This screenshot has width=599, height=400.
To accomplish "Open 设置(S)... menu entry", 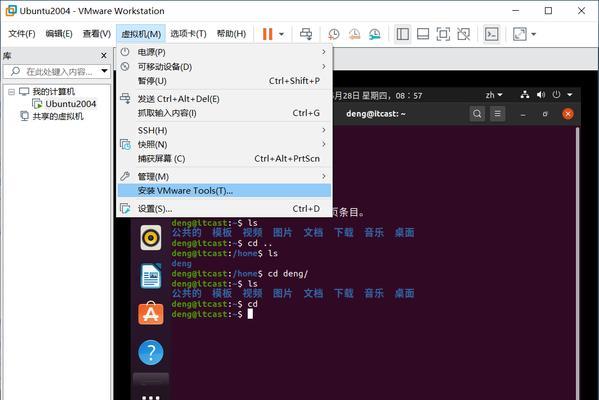I will pyautogui.click(x=224, y=209).
